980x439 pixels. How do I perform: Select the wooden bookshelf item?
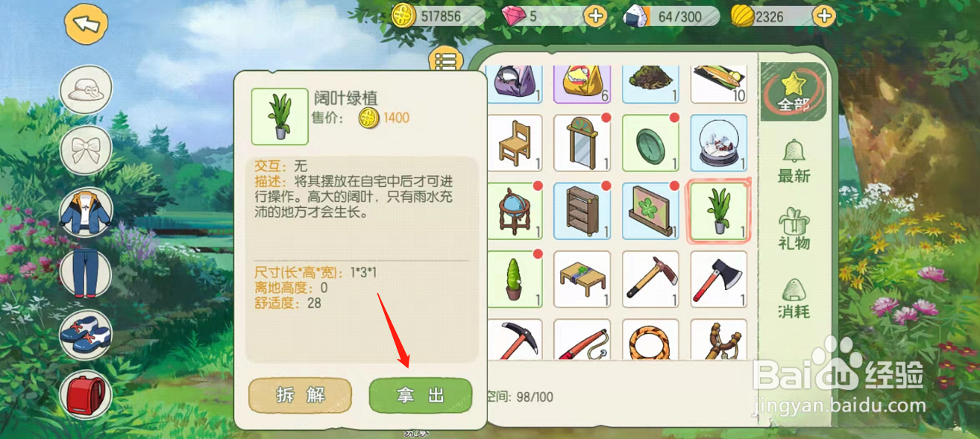point(582,211)
